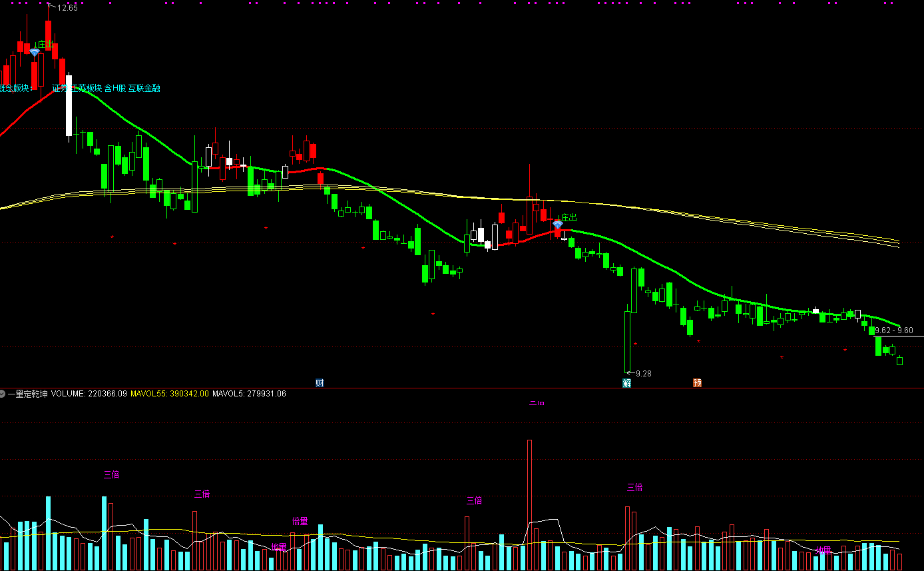The width and height of the screenshot is (924, 571).
Task: Click the 9.62 - 9.60 price gap label
Action: pos(893,330)
